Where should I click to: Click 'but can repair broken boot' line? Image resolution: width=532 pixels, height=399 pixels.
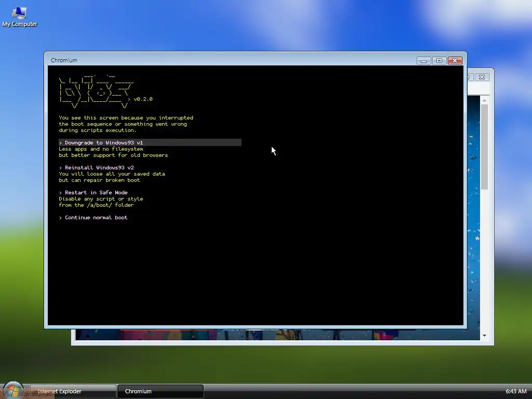tap(99, 180)
